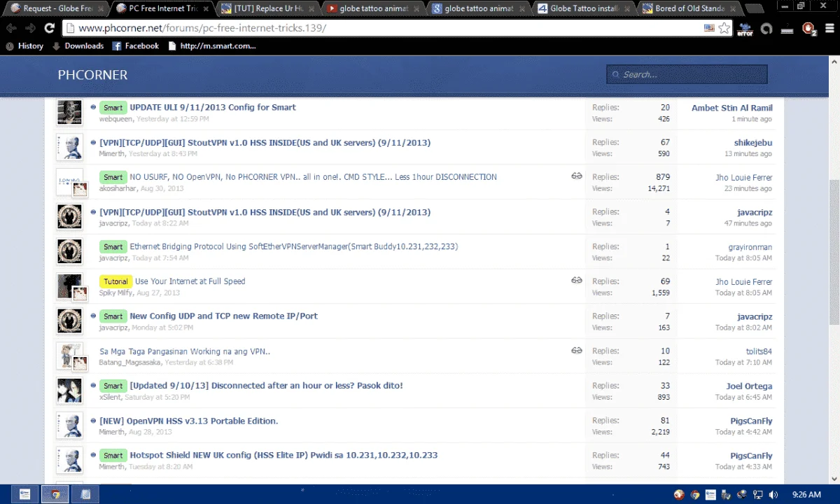Open New Config UDP and TCP new Remote IP/Port
Screen dimensions: 840x504
[x=224, y=316]
